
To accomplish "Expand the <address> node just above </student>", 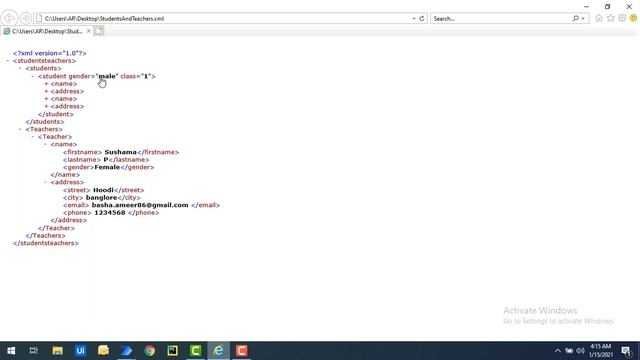I will tap(46, 106).
